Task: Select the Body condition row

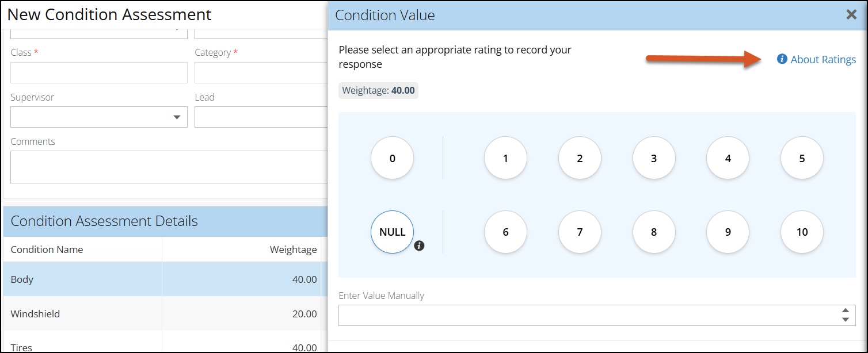Action: point(161,279)
